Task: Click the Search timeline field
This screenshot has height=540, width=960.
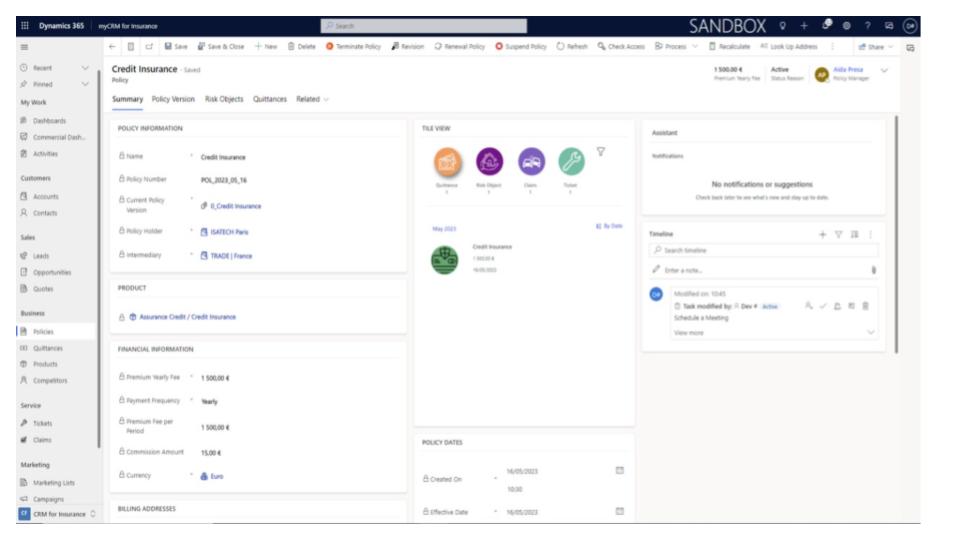Action: 763,250
